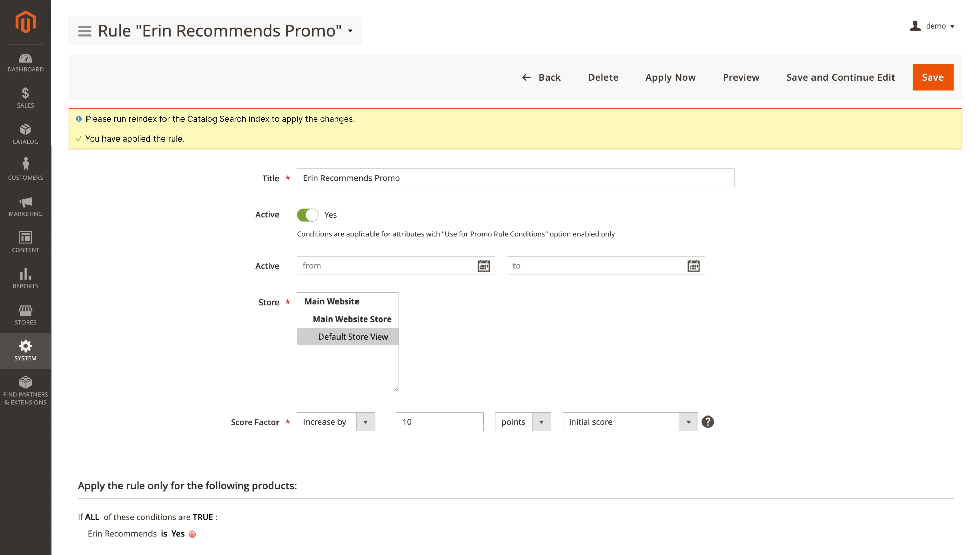Open the Reports section in the sidebar
The image size is (980, 555).
[25, 278]
